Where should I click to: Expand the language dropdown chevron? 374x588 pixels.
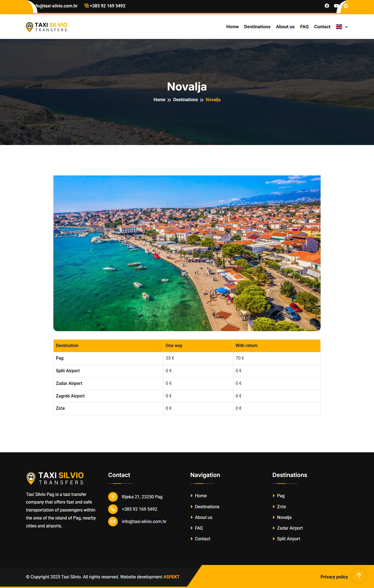click(x=346, y=27)
